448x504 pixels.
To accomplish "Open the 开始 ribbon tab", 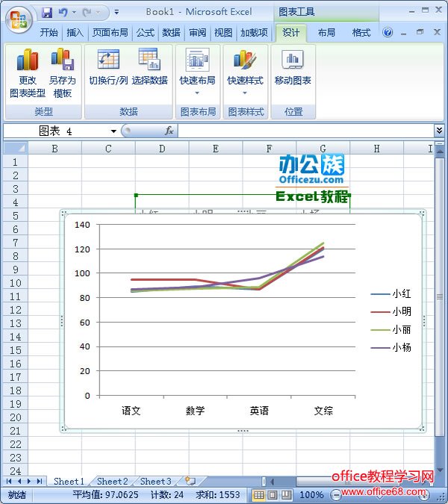I will click(49, 32).
